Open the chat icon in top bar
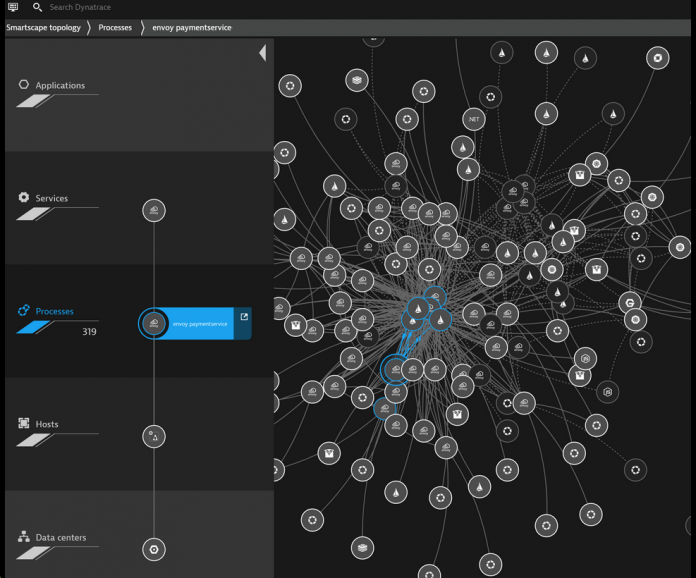This screenshot has height=578, width=696. pyautogui.click(x=12, y=7)
